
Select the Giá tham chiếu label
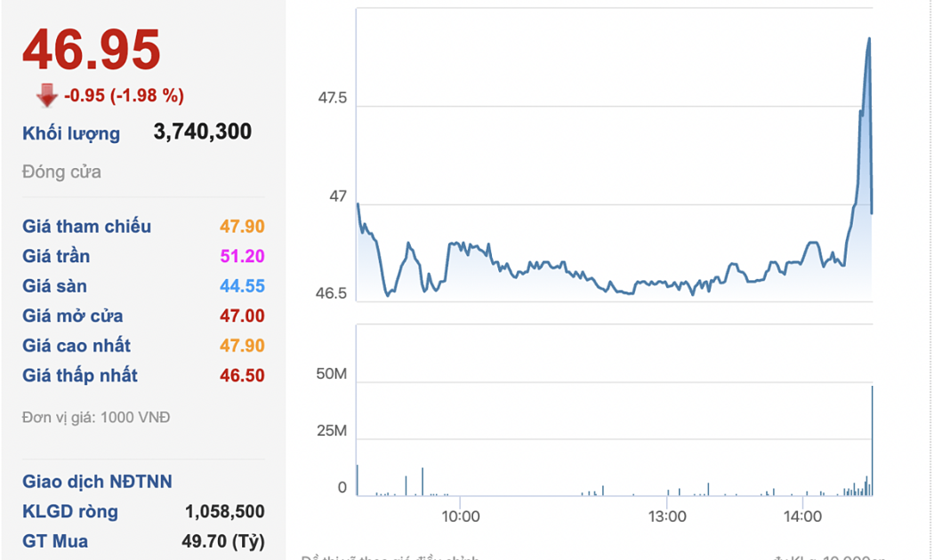click(x=86, y=227)
